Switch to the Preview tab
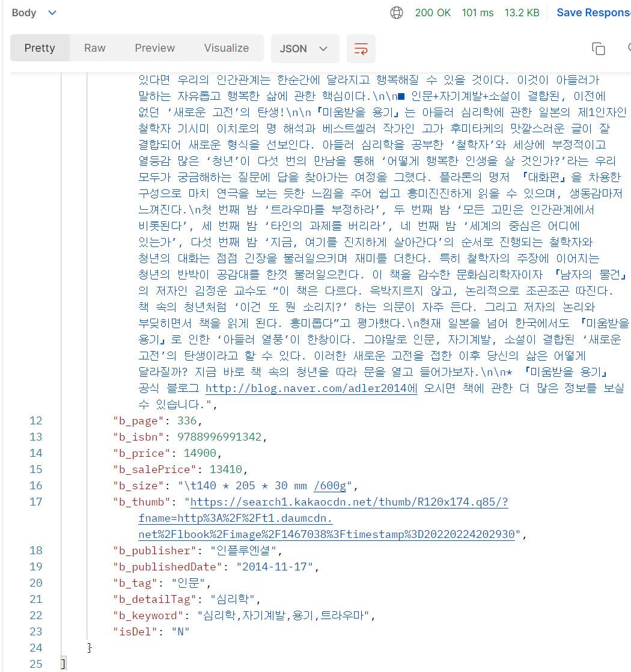This screenshot has height=672, width=631. [154, 48]
